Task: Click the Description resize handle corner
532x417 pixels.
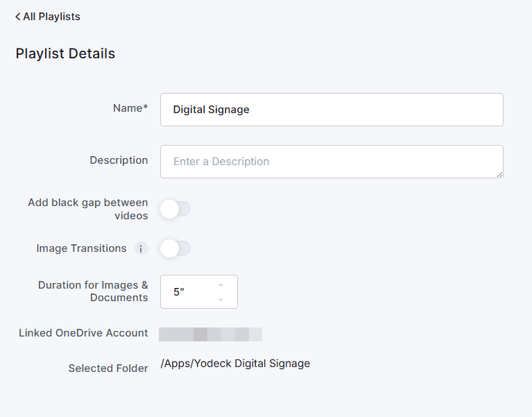Action: pos(499,174)
